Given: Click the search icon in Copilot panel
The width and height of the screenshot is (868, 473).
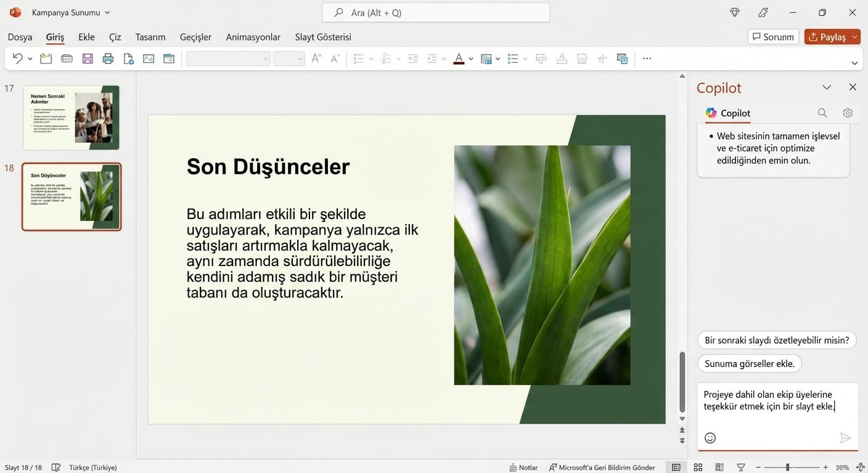Looking at the screenshot, I should [x=822, y=113].
